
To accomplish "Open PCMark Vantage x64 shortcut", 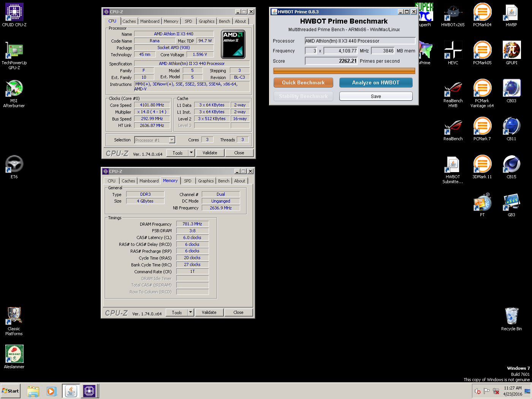I will pos(482,93).
